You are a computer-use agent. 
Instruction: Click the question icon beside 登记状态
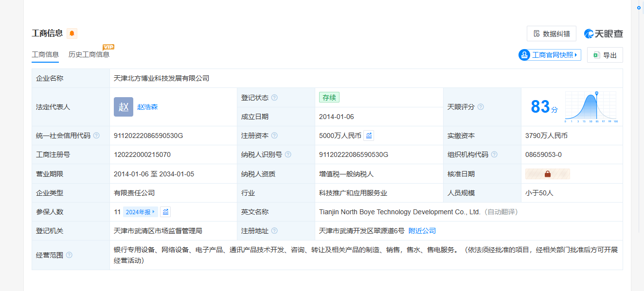pyautogui.click(x=274, y=98)
